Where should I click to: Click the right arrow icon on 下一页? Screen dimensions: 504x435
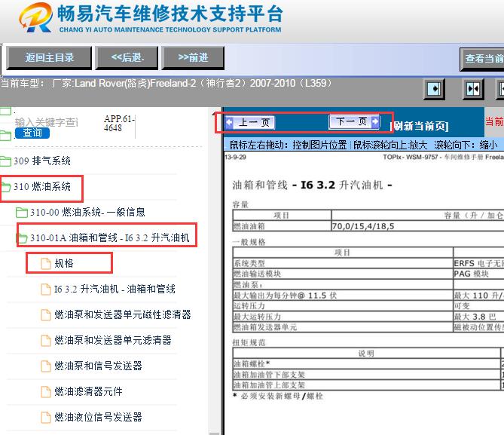(374, 121)
